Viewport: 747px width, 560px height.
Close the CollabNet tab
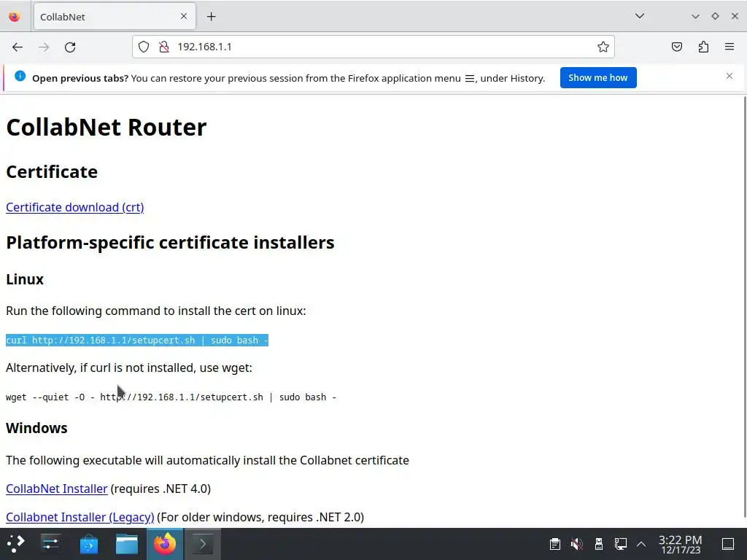click(x=184, y=16)
